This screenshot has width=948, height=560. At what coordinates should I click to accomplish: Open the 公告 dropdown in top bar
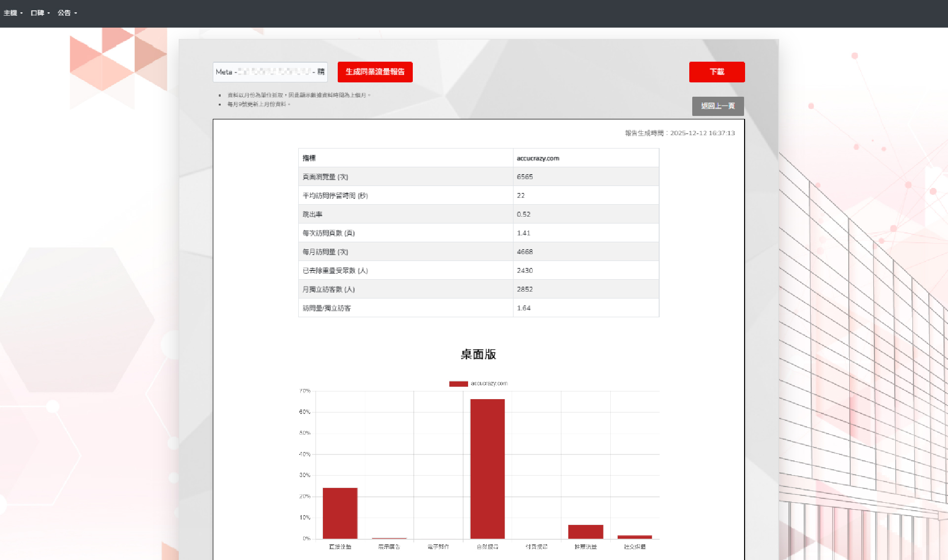click(67, 13)
